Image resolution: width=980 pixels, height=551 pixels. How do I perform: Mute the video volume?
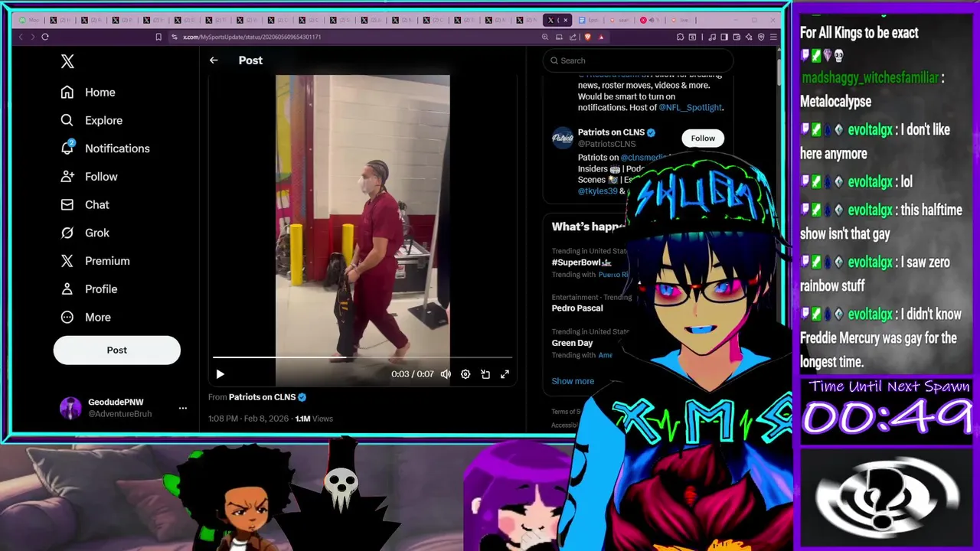coord(446,374)
